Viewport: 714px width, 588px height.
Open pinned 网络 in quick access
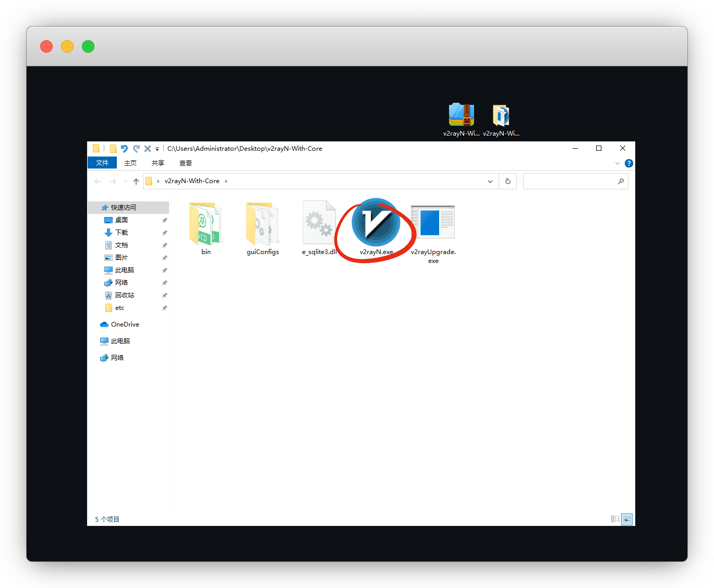coord(122,283)
